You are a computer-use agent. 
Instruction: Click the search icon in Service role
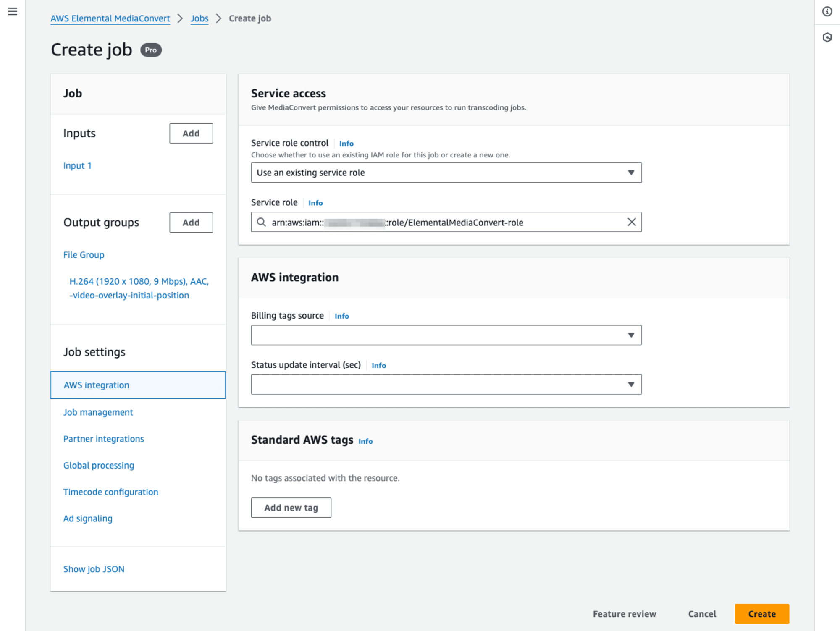click(261, 222)
